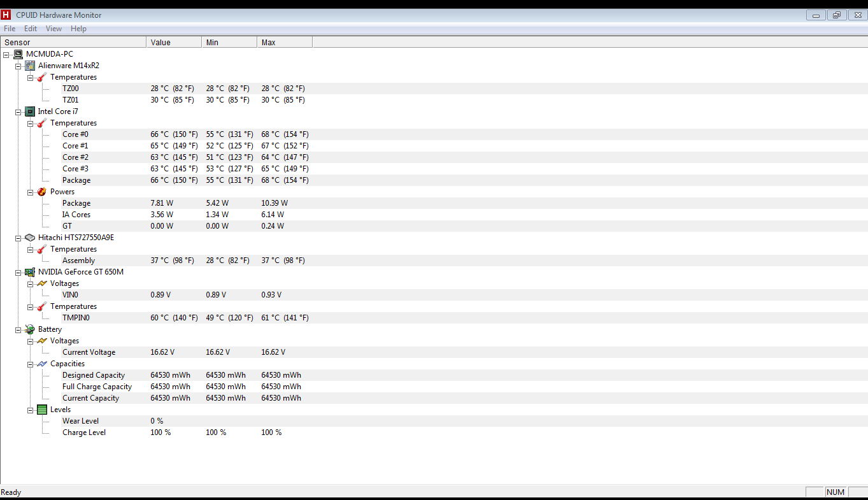Collapse the Alienware M14xR2 node
Screen dimensions: 868x500
click(18, 66)
